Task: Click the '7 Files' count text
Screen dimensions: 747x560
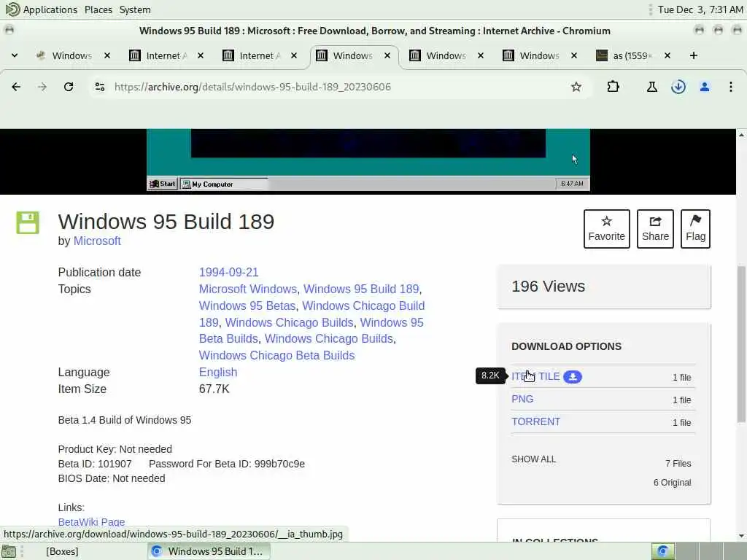Action: point(678,463)
